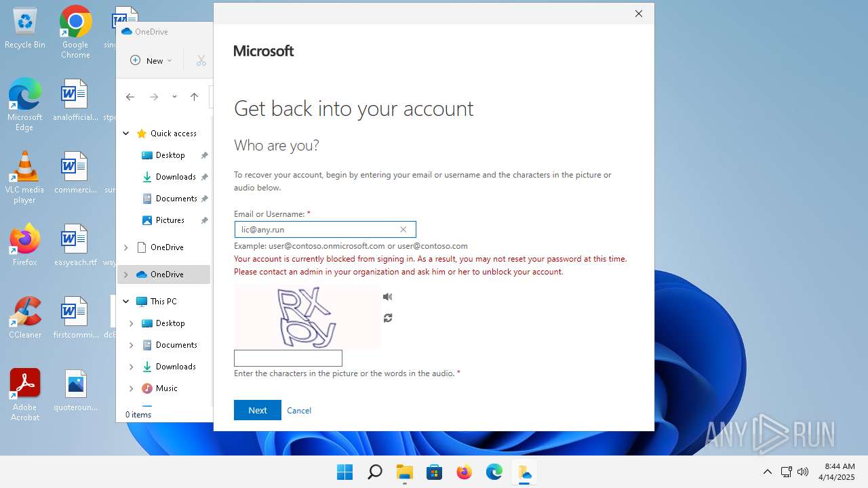The image size is (868, 488).
Task: Open File Explorer from the taskbar
Action: click(404, 472)
